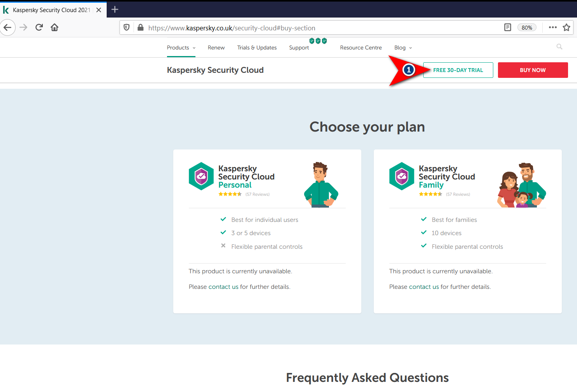Click the 'Kaspersky Security Cloud' page heading
Viewport: 577px width, 392px height.
215,70
